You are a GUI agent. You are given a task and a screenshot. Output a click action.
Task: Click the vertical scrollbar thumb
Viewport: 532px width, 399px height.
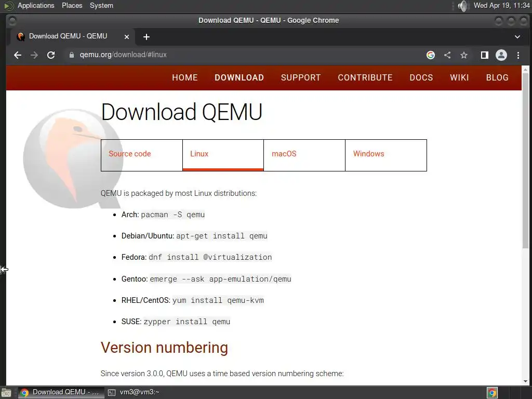click(x=525, y=160)
